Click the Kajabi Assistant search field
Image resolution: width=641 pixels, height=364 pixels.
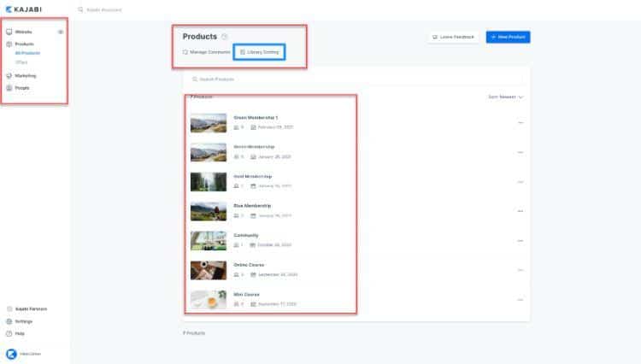pyautogui.click(x=104, y=9)
